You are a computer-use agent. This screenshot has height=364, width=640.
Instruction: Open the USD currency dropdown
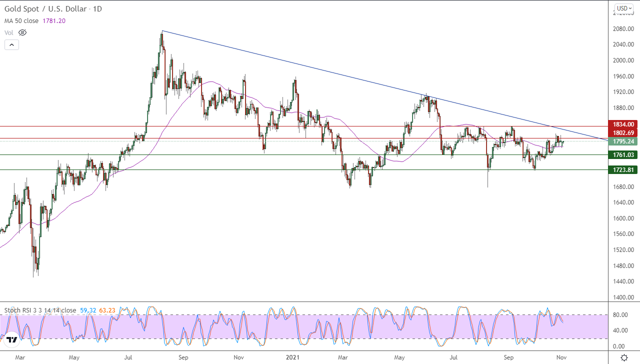point(623,8)
